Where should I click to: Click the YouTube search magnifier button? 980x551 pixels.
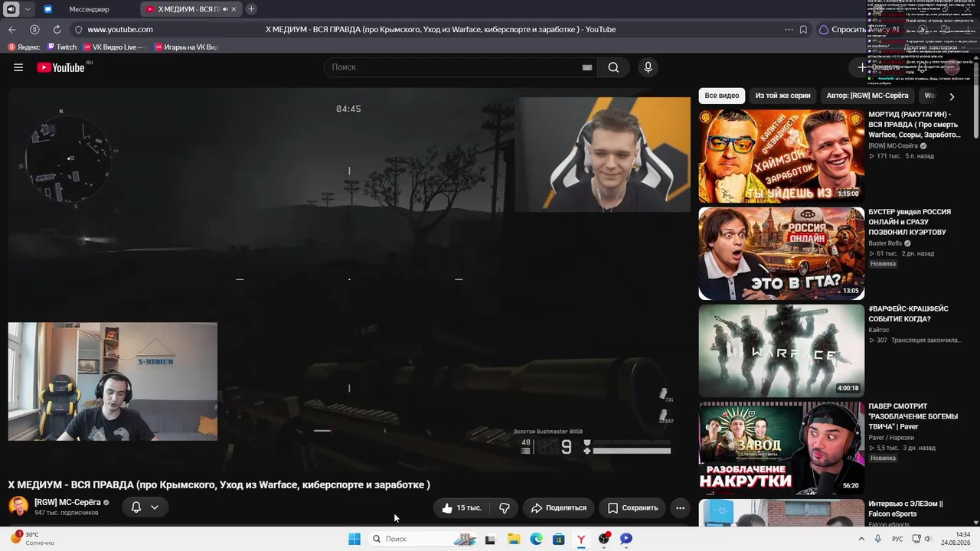click(613, 67)
